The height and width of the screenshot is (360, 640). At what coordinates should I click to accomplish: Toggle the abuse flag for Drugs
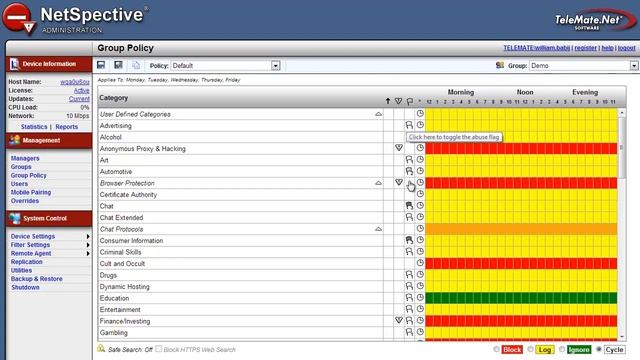(409, 275)
